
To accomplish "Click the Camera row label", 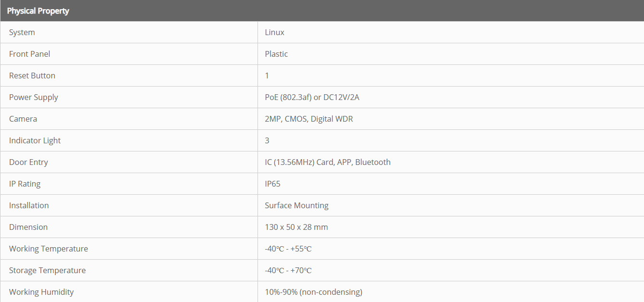I will (x=23, y=119).
